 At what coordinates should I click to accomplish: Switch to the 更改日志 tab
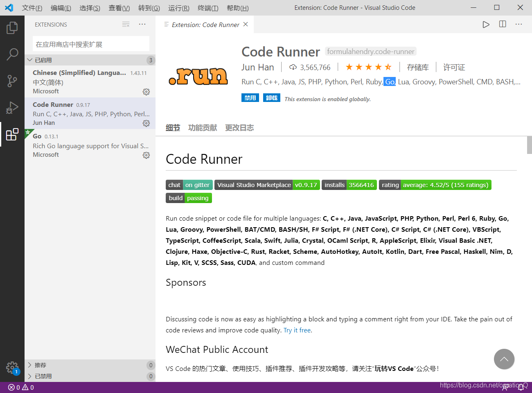click(239, 128)
